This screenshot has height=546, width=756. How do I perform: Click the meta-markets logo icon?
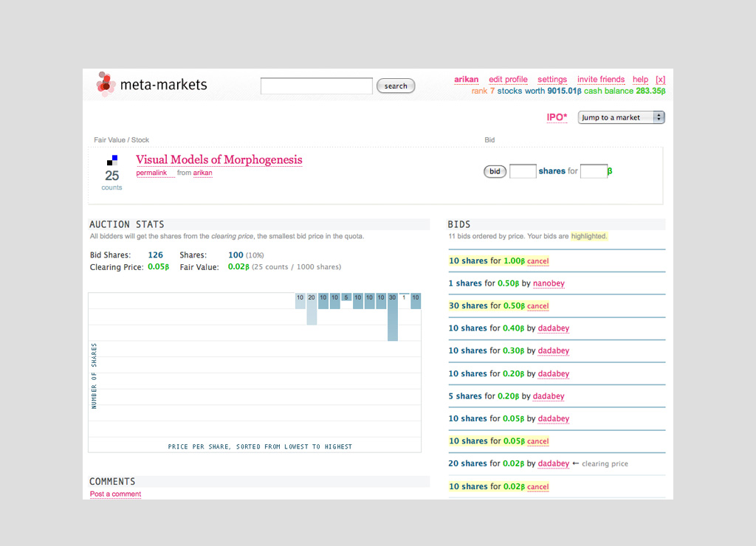pos(106,85)
